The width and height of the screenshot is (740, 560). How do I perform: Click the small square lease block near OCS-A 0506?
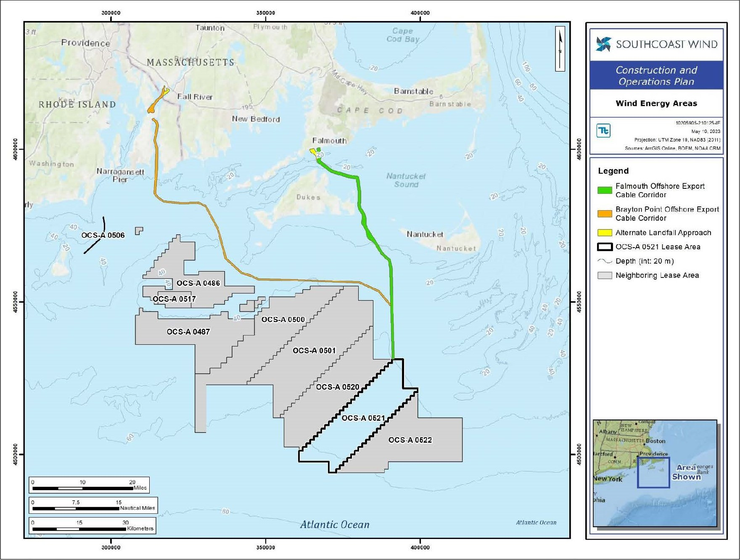139,231
